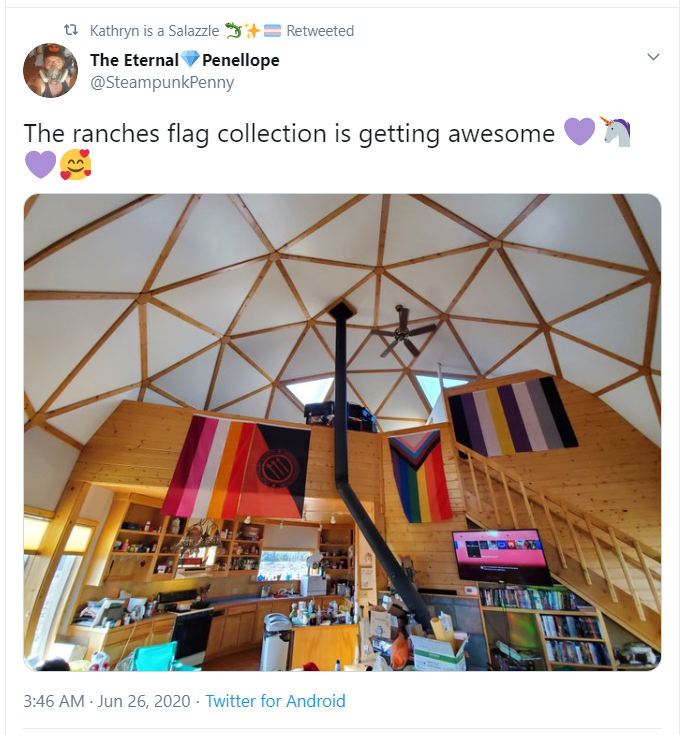This screenshot has height=735, width=694.
Task: Click the 3:46 AM Jun 26, 2020 timestamp
Action: [107, 701]
